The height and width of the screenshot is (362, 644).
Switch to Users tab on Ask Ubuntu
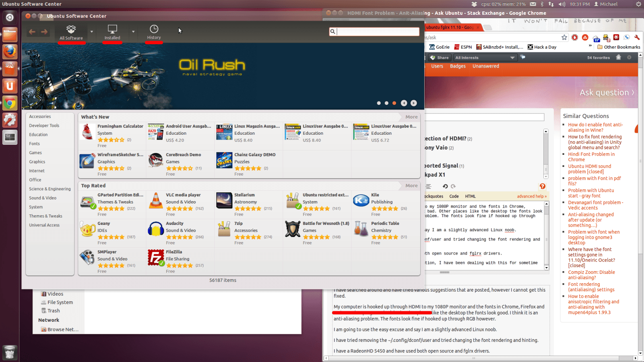coord(437,66)
